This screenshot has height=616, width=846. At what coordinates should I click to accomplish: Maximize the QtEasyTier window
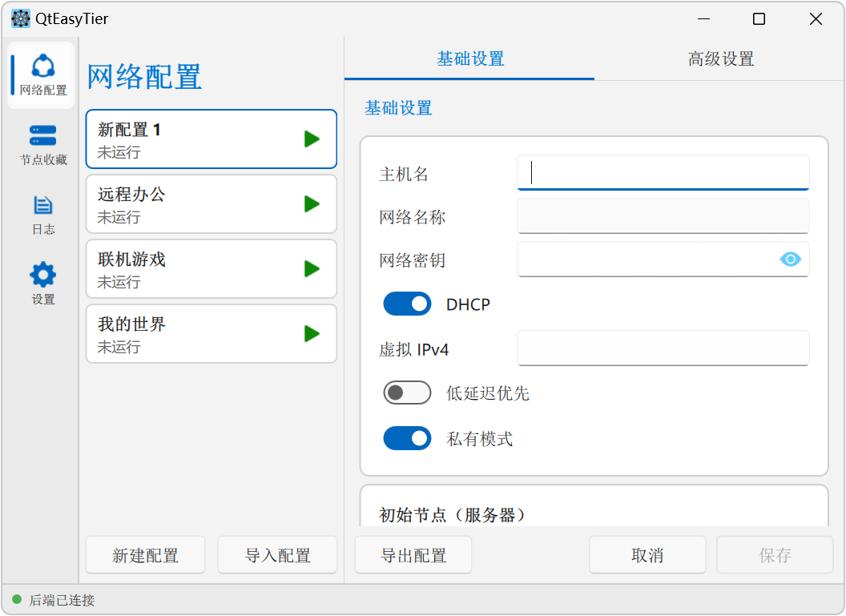tap(759, 19)
